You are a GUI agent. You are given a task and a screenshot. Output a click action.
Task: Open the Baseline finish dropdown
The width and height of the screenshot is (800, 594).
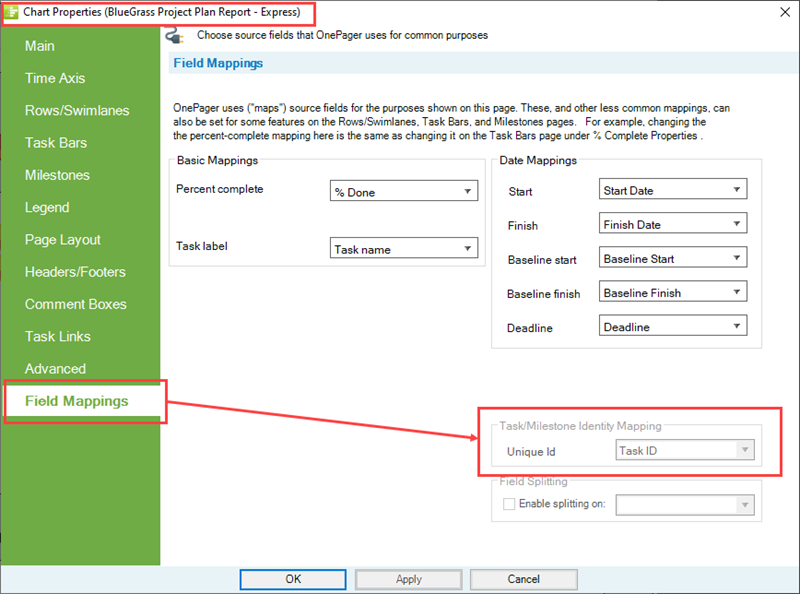click(673, 292)
